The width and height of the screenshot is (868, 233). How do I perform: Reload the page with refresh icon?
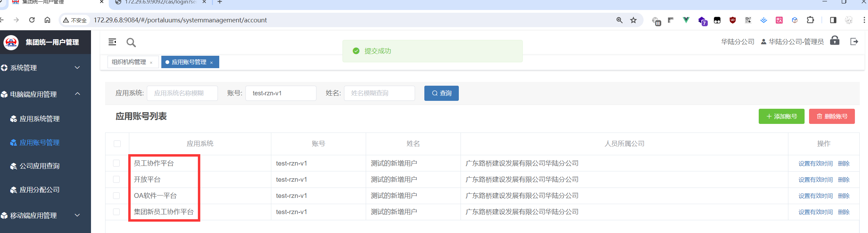[32, 20]
